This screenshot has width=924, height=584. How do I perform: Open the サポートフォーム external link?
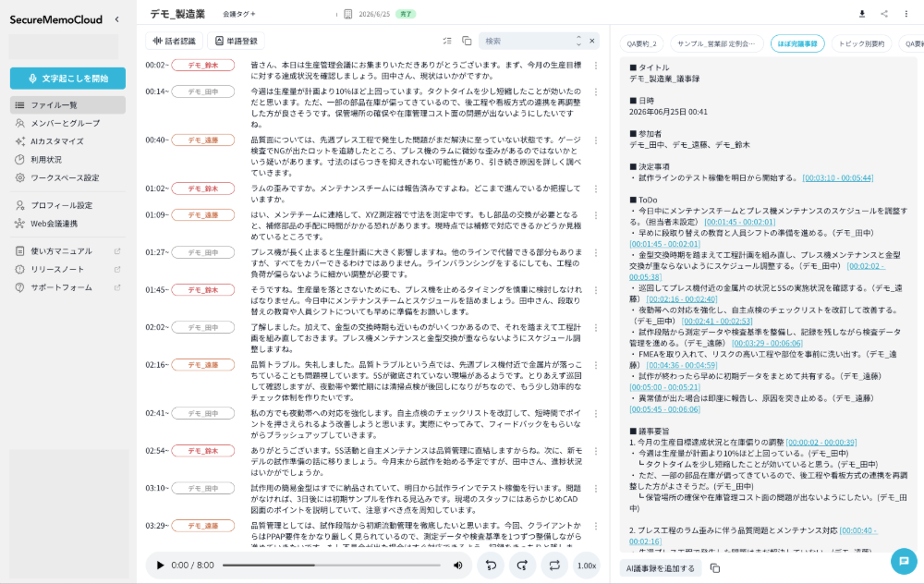[x=67, y=287]
